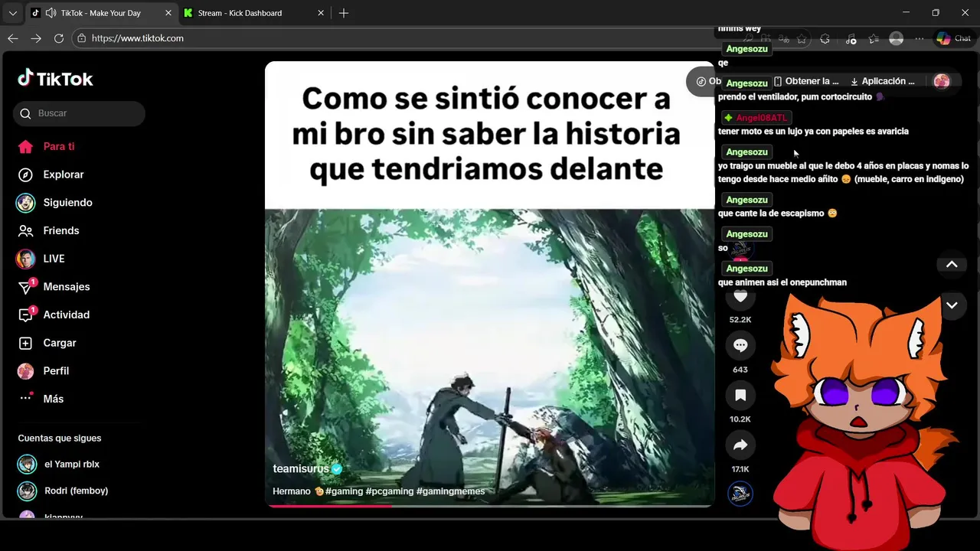This screenshot has width=980, height=551.
Task: Click the search magnifier icon in Buscar
Action: pyautogui.click(x=26, y=113)
